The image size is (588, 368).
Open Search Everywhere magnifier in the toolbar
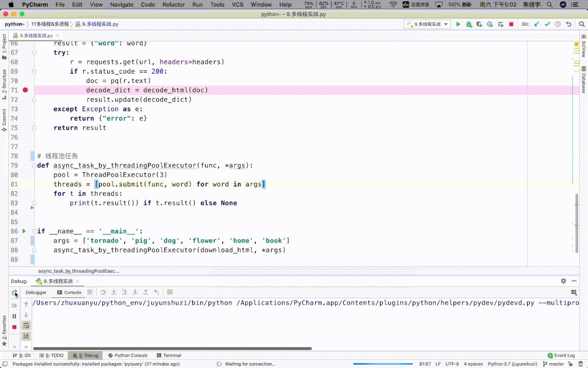(x=581, y=24)
